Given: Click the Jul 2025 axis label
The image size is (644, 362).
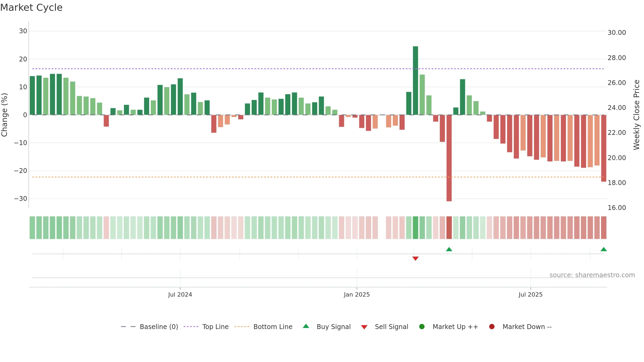Looking at the screenshot, I should coord(530,294).
